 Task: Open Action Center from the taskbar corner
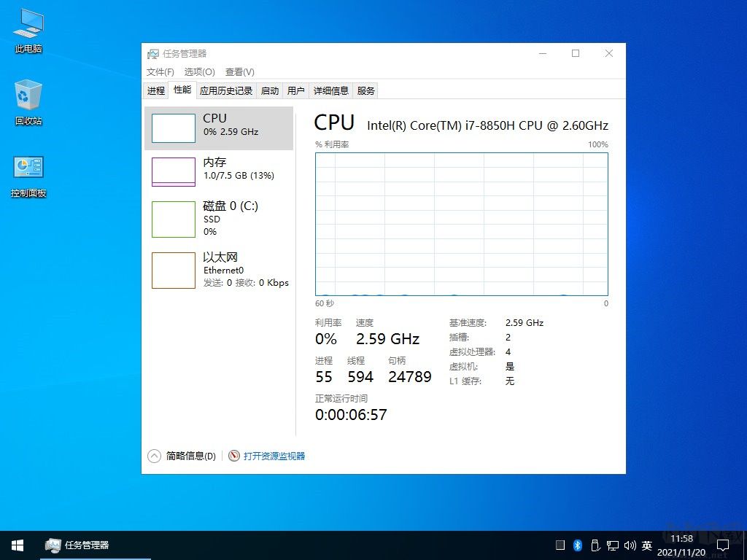pyautogui.click(x=722, y=545)
